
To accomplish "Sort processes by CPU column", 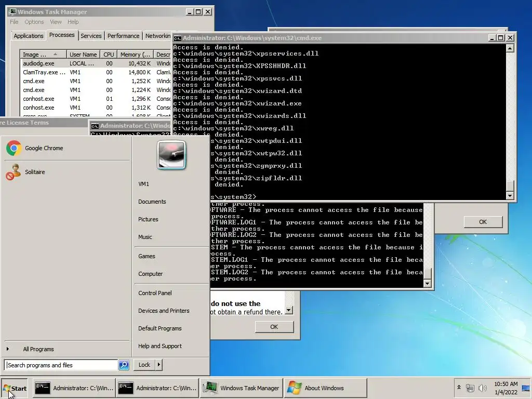I will tap(109, 55).
